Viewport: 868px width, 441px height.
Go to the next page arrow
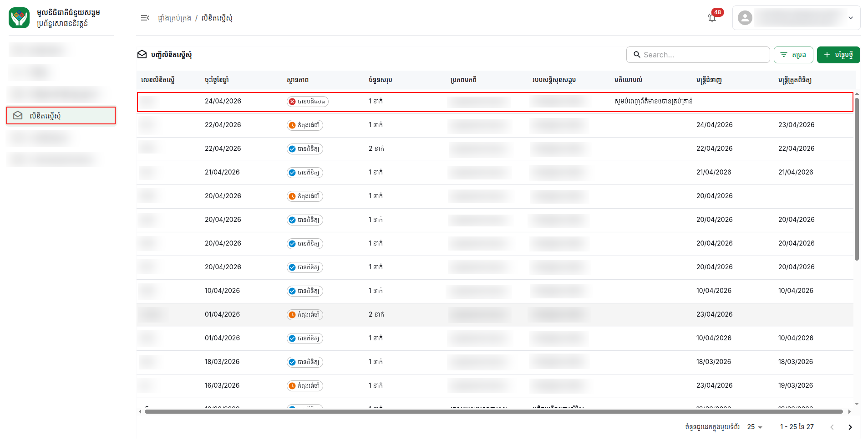(x=850, y=427)
